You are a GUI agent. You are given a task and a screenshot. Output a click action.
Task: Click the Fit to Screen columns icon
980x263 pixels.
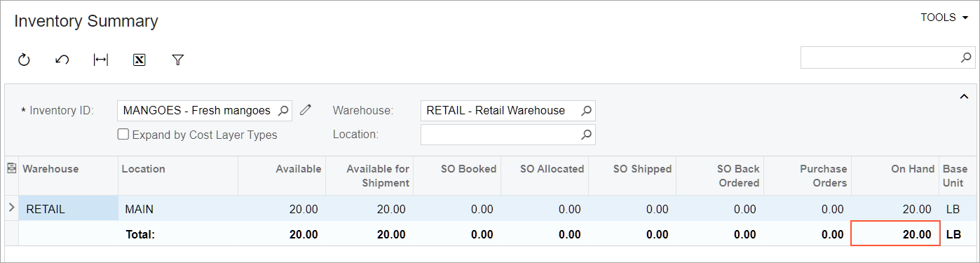pyautogui.click(x=101, y=60)
